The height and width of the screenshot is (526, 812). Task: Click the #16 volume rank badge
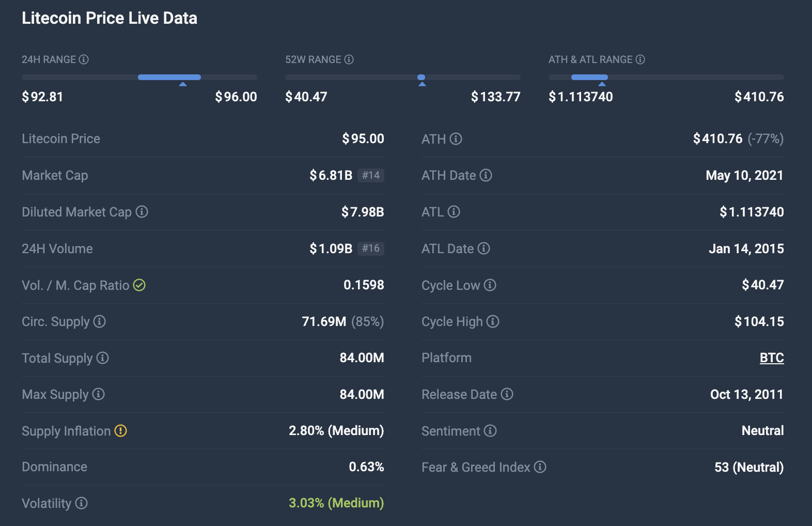pyautogui.click(x=371, y=249)
